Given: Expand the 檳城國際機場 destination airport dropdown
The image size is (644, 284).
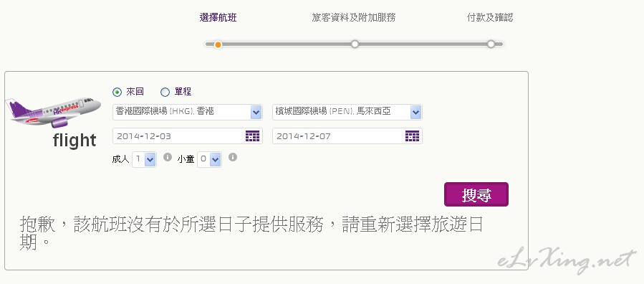Looking at the screenshot, I should point(347,112).
